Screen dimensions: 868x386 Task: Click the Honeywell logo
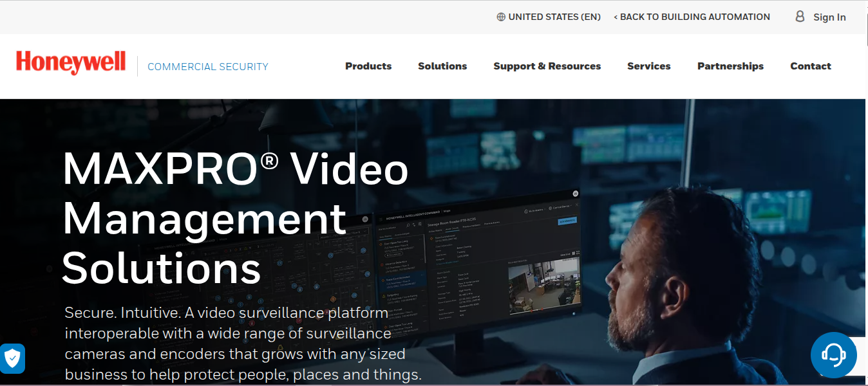71,63
